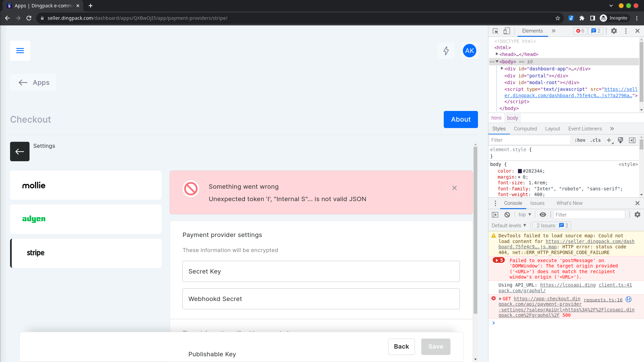Switch to the Computed tab
The width and height of the screenshot is (644, 362).
point(525,129)
